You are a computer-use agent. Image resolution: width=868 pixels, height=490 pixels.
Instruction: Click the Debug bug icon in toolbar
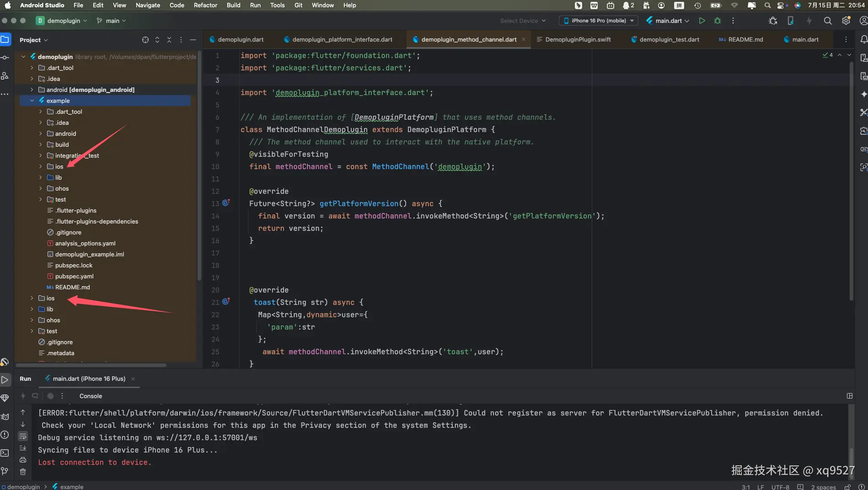click(x=718, y=21)
